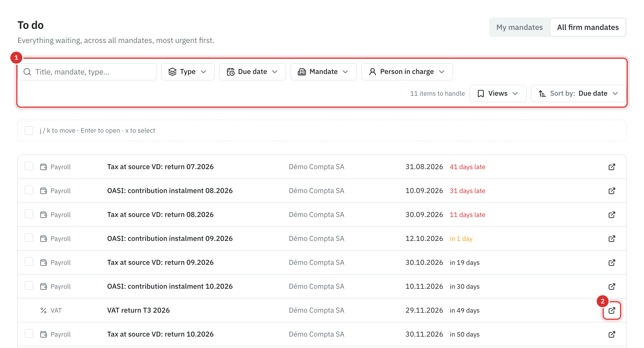Tick the select-all checkbox in the keyboard hint bar

(x=29, y=130)
